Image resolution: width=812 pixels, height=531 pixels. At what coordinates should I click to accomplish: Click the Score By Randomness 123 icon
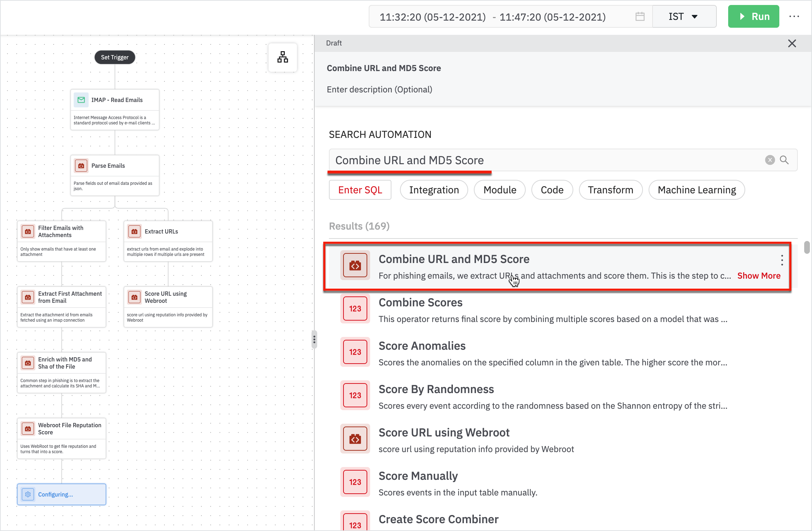click(x=355, y=395)
